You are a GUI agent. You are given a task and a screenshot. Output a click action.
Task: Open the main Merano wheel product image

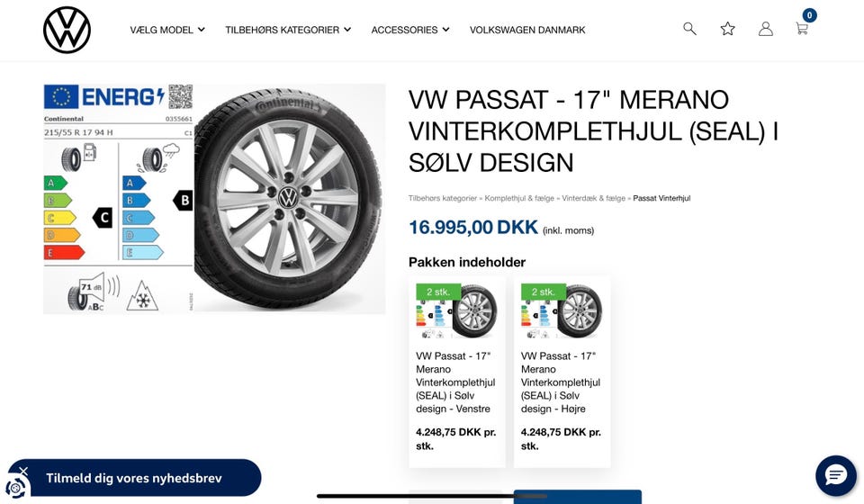click(x=289, y=199)
